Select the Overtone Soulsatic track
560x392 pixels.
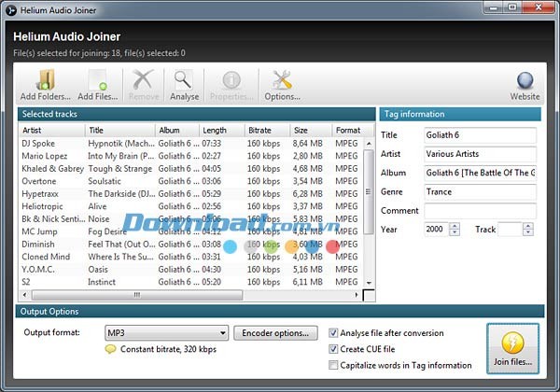(x=190, y=181)
